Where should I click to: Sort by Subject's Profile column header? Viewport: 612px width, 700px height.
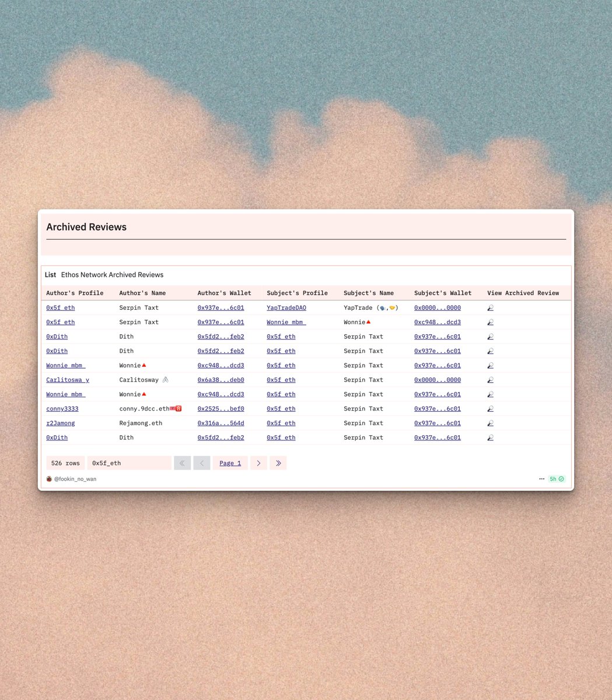coord(297,293)
